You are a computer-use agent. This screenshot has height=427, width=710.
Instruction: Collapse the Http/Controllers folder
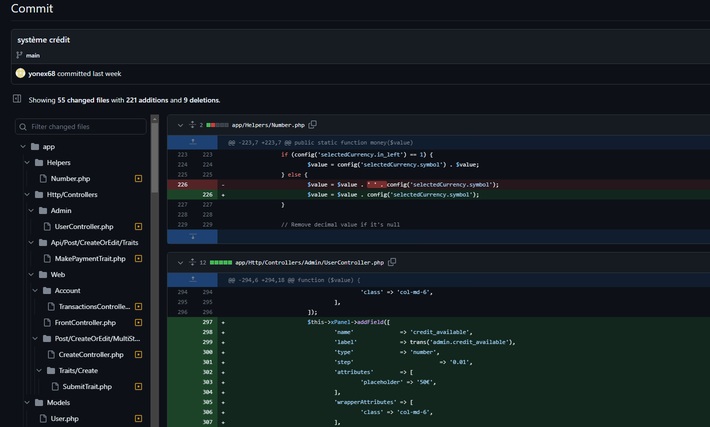coord(27,194)
